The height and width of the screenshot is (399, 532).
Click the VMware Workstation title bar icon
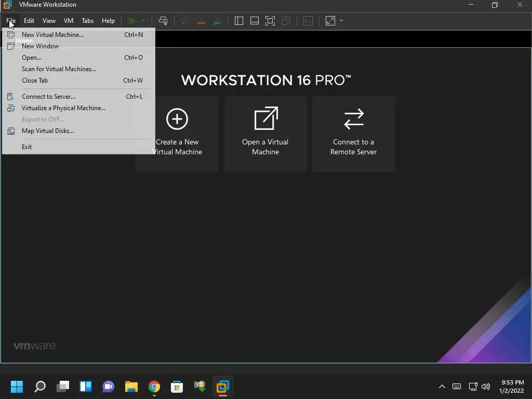click(7, 5)
